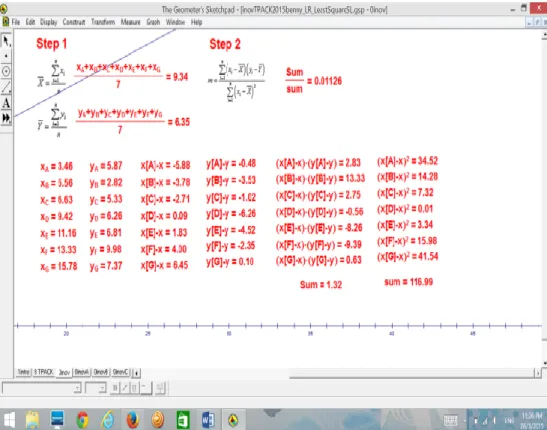Open the Windows Start button

[x=8, y=420]
